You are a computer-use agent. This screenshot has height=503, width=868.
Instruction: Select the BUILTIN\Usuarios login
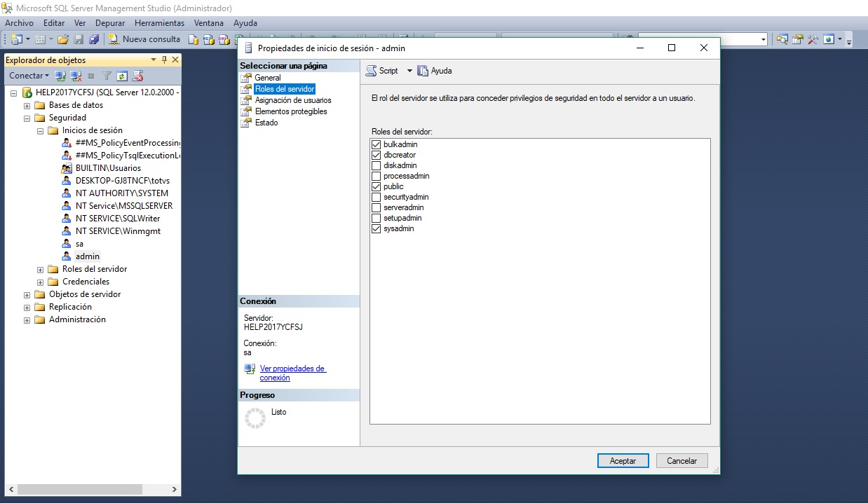coord(108,168)
